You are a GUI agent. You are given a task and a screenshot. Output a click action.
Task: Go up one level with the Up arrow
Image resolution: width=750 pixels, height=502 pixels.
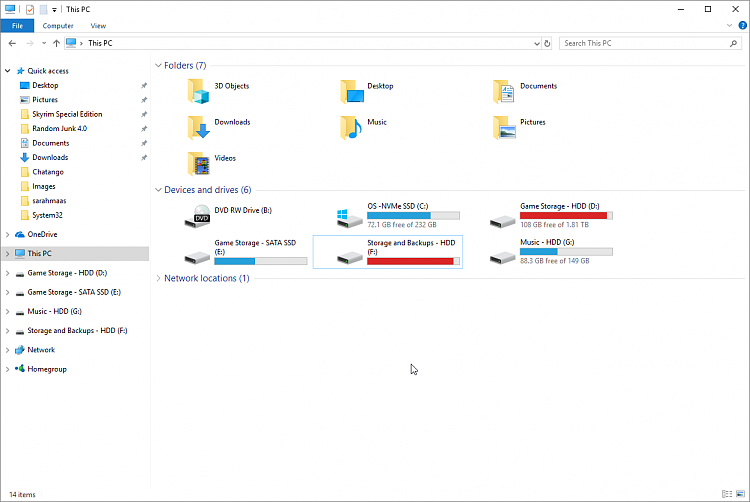point(56,43)
